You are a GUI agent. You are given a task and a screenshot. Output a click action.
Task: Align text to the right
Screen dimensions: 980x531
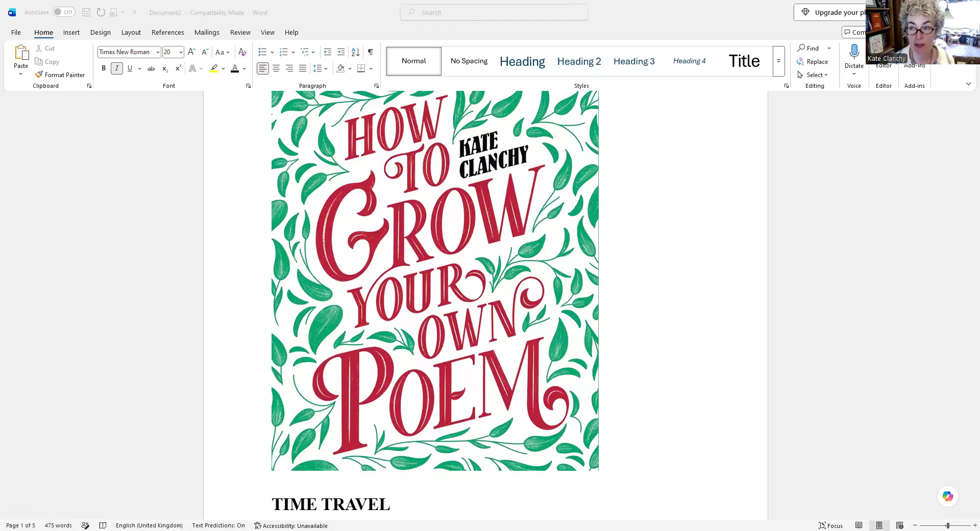click(289, 68)
